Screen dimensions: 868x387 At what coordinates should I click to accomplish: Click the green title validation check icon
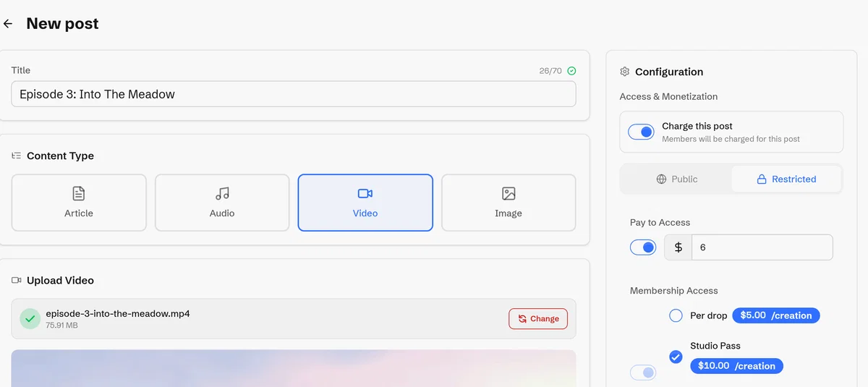(x=571, y=71)
